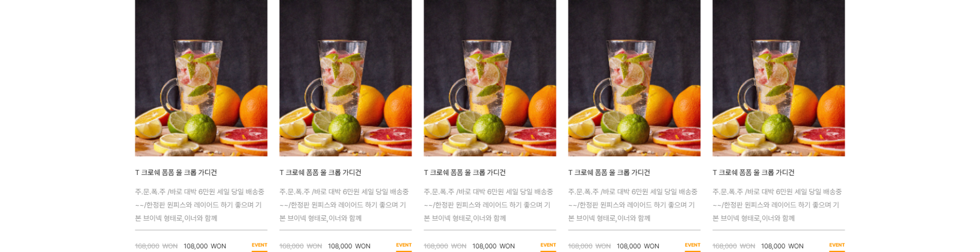Screen dimensions: 980x252
Task: Select the third product's 108,000 WON sale price
Action: [493, 246]
